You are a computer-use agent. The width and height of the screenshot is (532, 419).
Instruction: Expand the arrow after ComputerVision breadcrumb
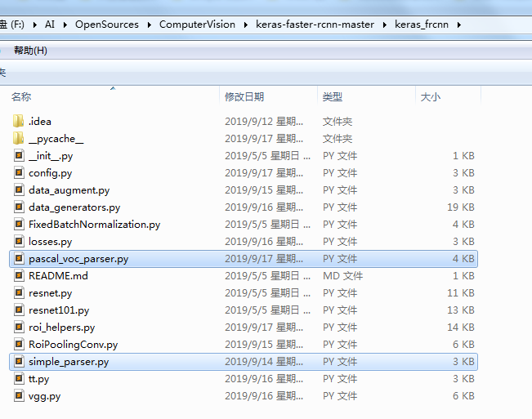[246, 25]
